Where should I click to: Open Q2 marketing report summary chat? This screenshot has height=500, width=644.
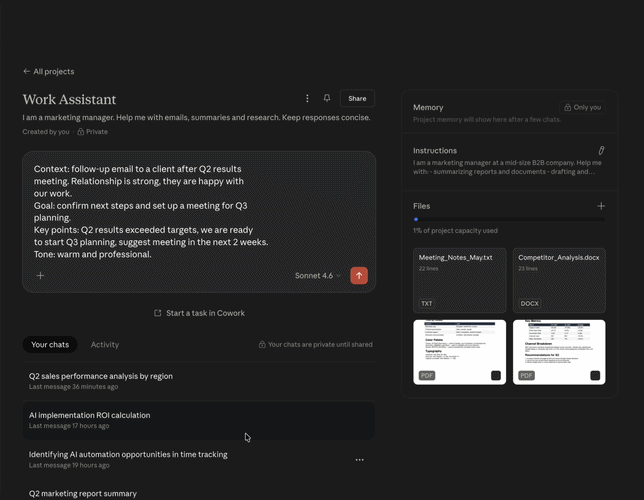coord(199,493)
